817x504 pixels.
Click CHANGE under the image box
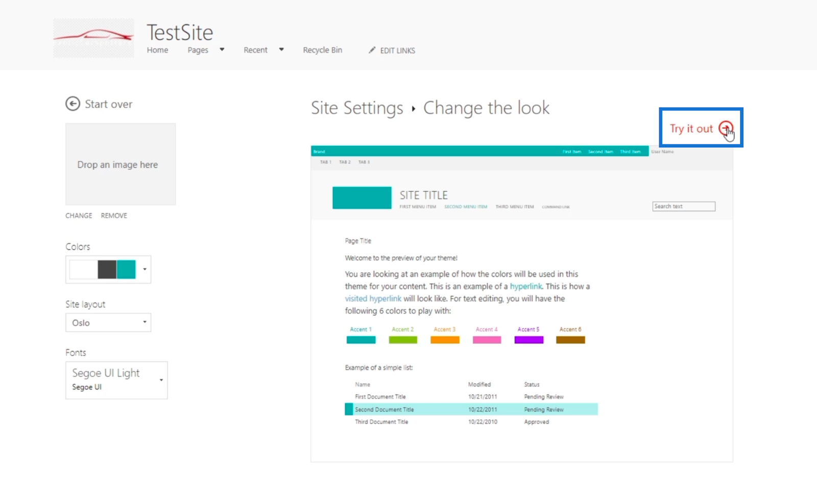(79, 216)
